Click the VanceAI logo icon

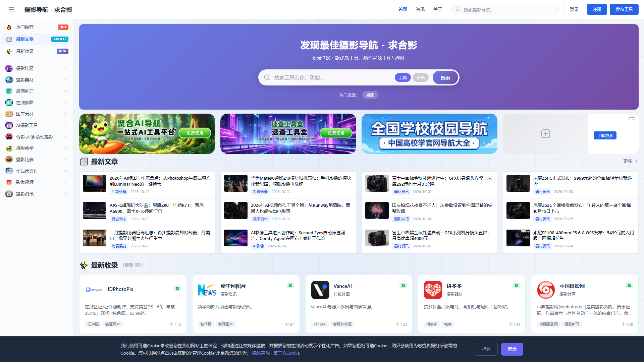coord(320,290)
